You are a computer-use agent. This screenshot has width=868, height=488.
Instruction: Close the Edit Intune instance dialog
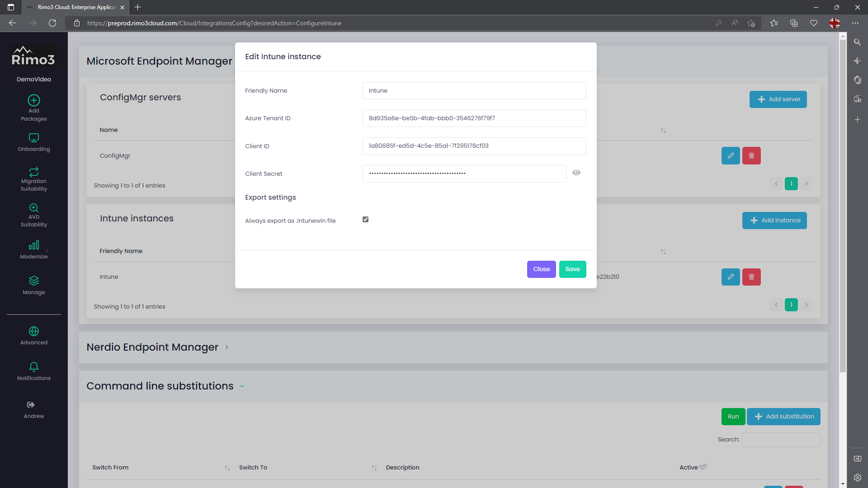click(x=541, y=269)
